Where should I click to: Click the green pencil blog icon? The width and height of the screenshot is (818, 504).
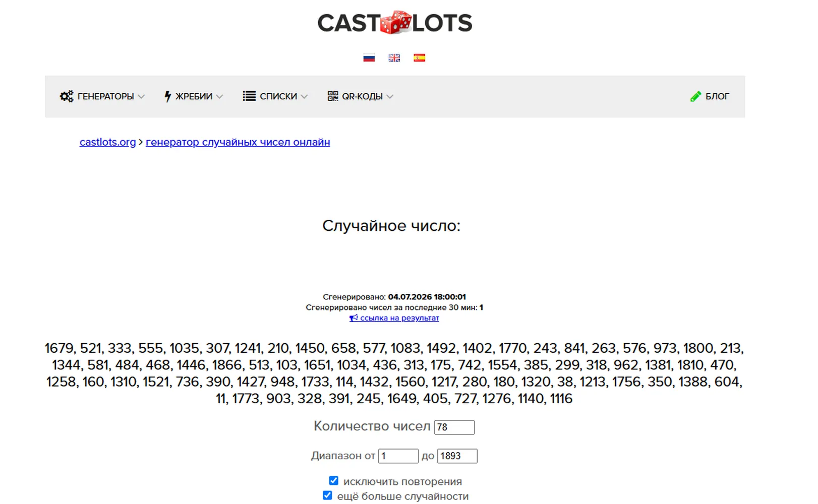coord(696,96)
